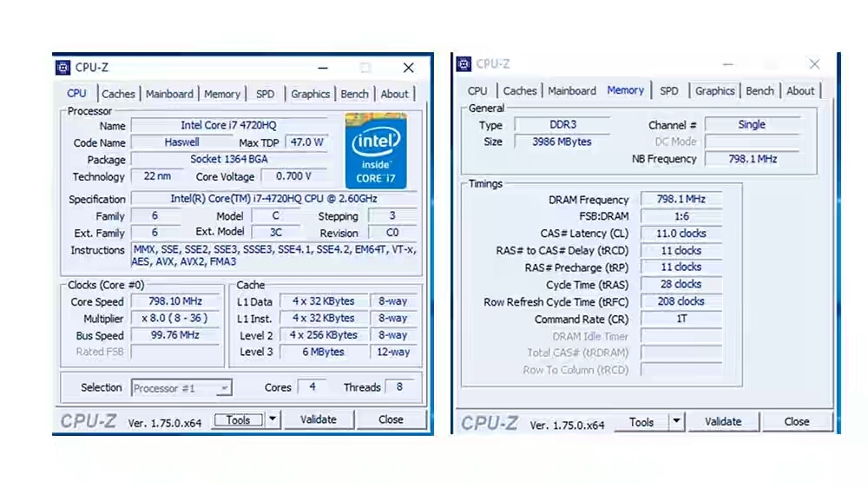
Task: Click memory Size value 3986 MBytes
Action: pos(562,142)
